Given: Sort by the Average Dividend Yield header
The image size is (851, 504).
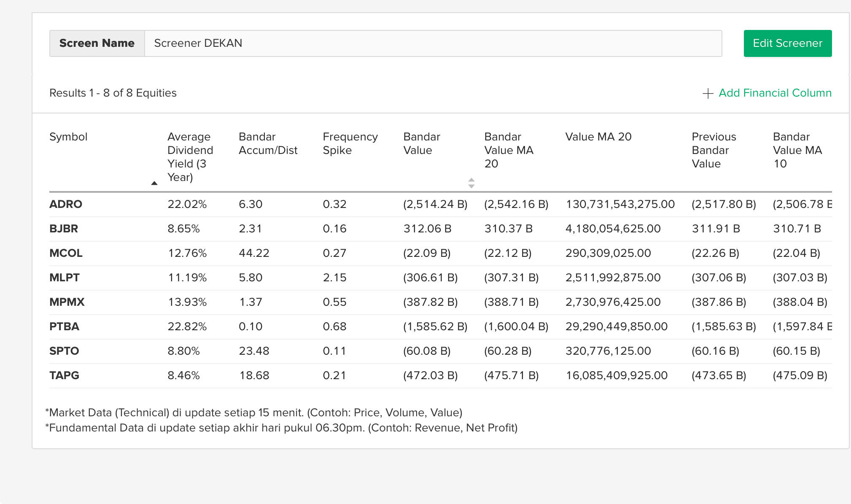Looking at the screenshot, I should point(190,156).
